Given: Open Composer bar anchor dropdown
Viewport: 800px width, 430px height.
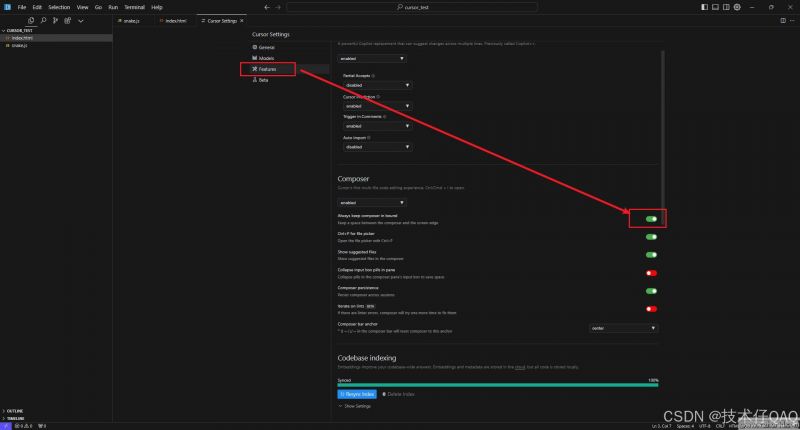Looking at the screenshot, I should click(623, 328).
